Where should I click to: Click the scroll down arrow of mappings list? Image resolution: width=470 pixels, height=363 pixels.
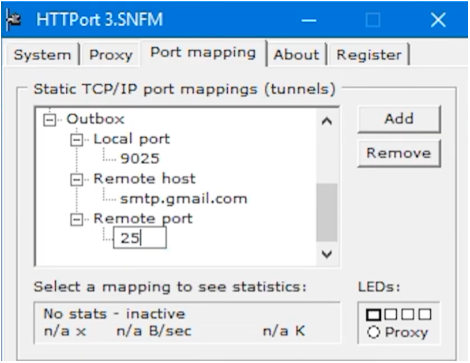pos(327,254)
